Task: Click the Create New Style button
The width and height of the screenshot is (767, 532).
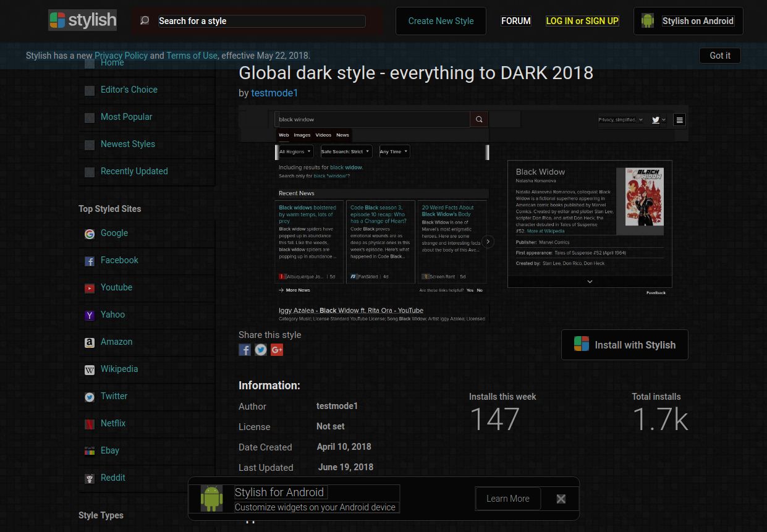Action: tap(441, 21)
